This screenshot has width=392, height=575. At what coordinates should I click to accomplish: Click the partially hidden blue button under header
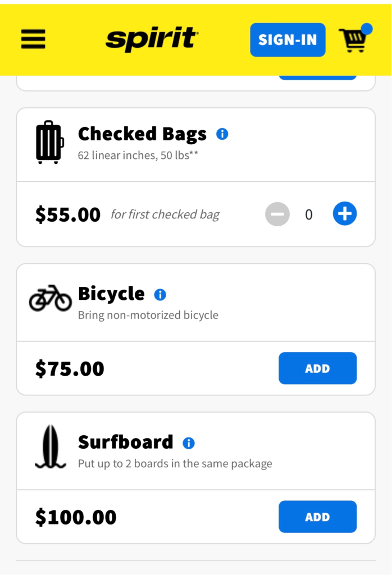[x=317, y=77]
